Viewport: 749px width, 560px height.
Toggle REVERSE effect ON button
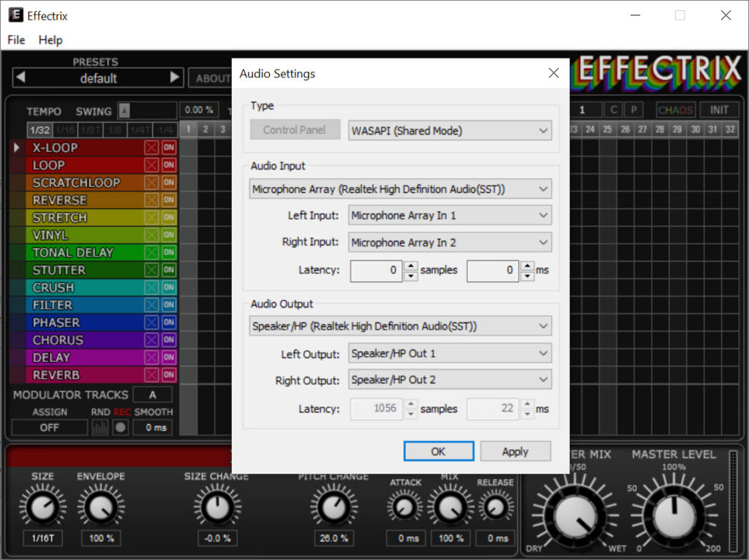tap(169, 200)
